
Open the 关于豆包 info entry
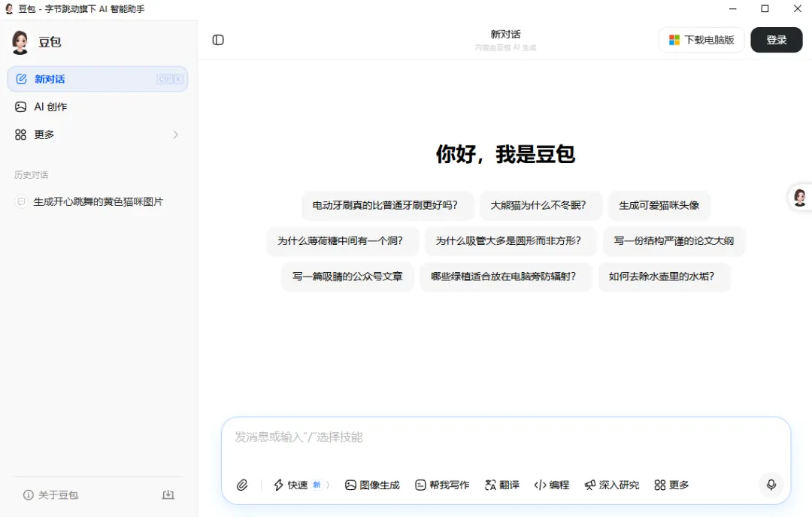(51, 495)
